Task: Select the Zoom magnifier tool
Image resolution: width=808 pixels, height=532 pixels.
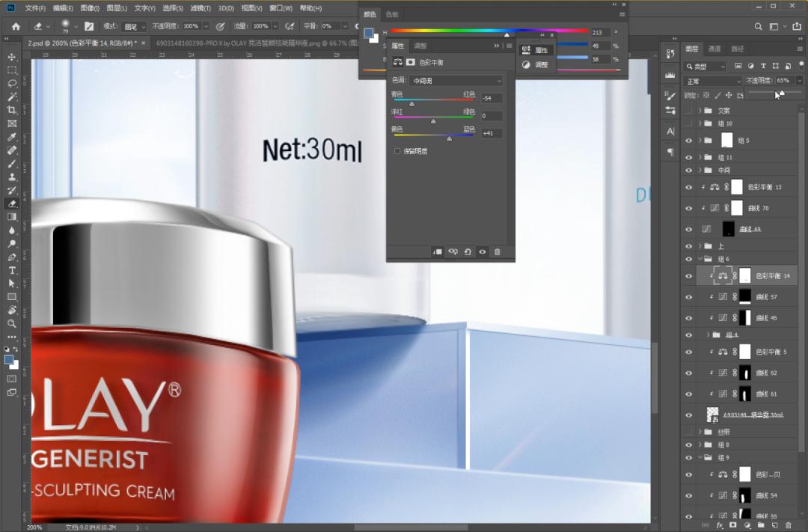Action: pyautogui.click(x=12, y=324)
